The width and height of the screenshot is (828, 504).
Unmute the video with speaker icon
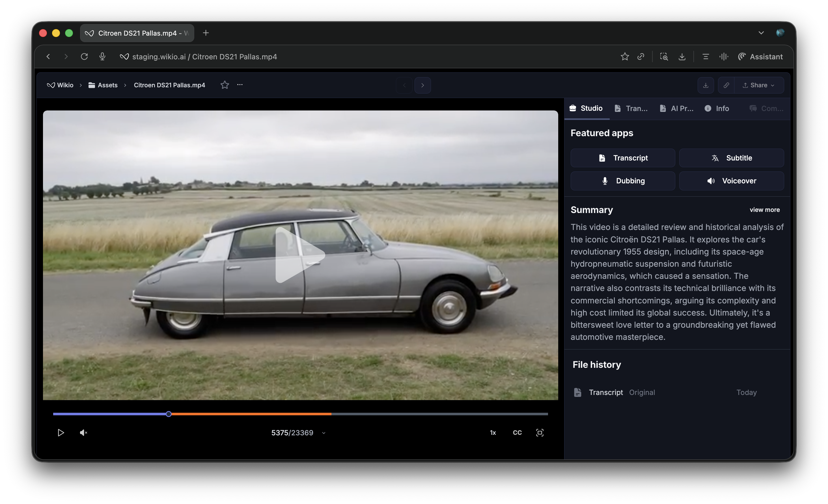(83, 433)
